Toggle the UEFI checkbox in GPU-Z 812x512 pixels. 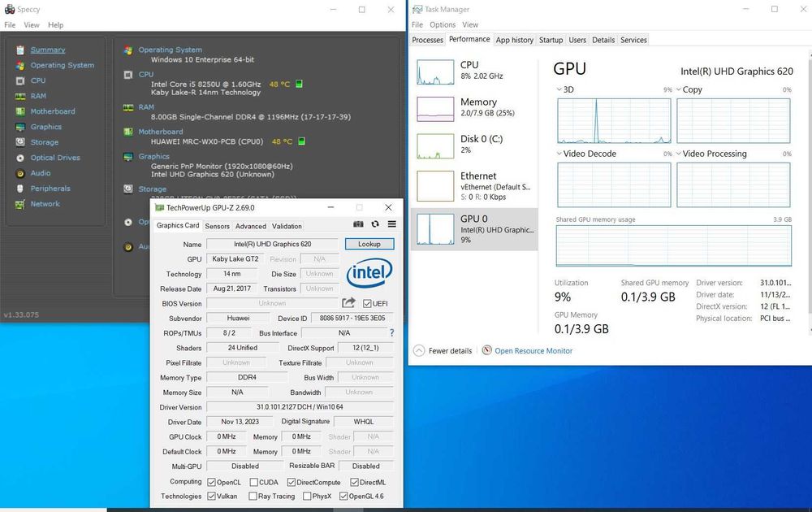pyautogui.click(x=367, y=304)
